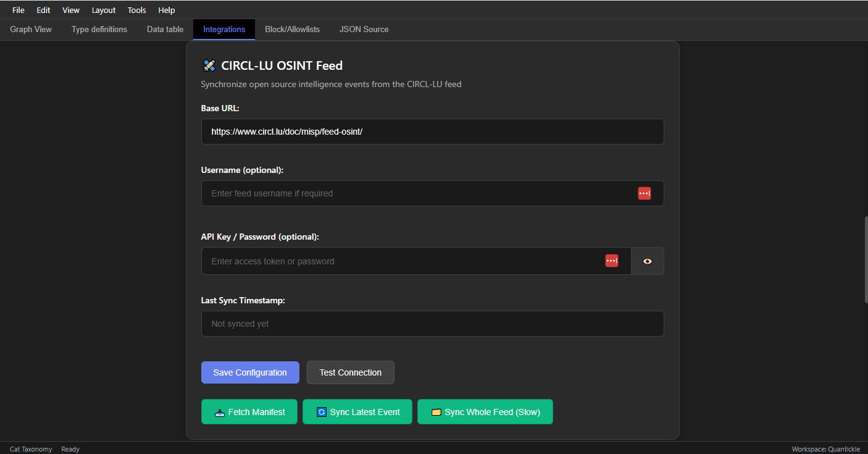Click the Fetch Manifest button
The height and width of the screenshot is (454, 868).
click(249, 412)
